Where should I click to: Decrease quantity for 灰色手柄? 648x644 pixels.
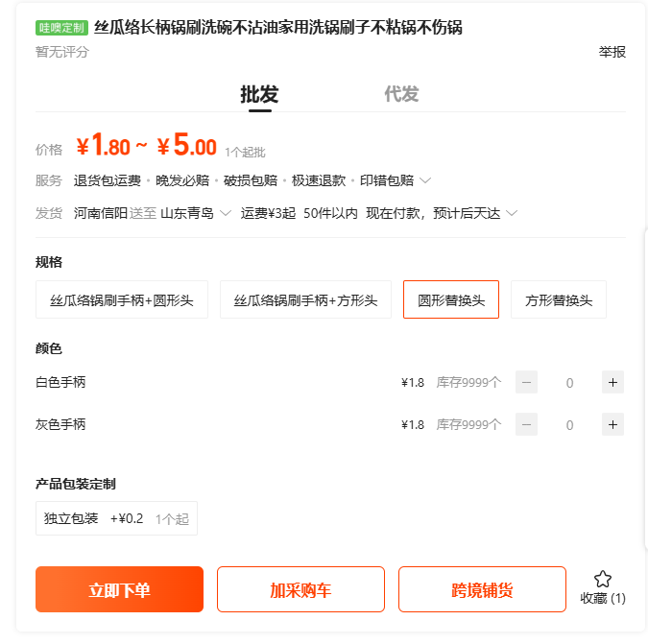tap(526, 424)
